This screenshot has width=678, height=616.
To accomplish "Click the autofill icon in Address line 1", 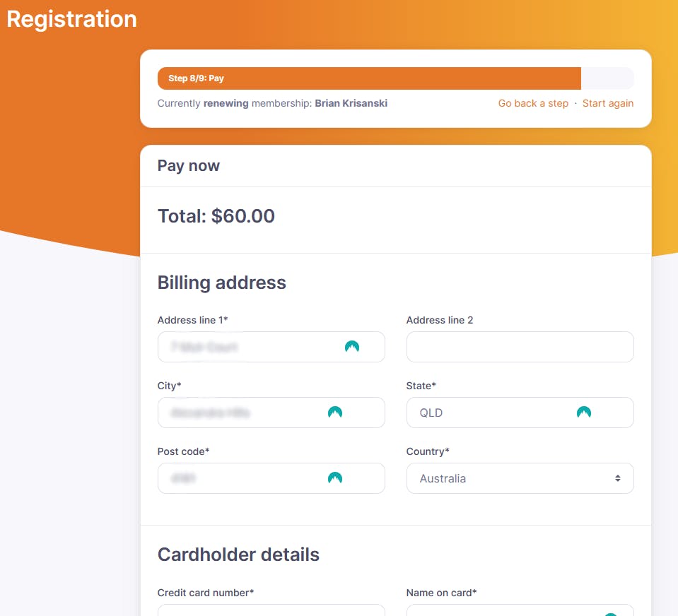I will click(351, 347).
